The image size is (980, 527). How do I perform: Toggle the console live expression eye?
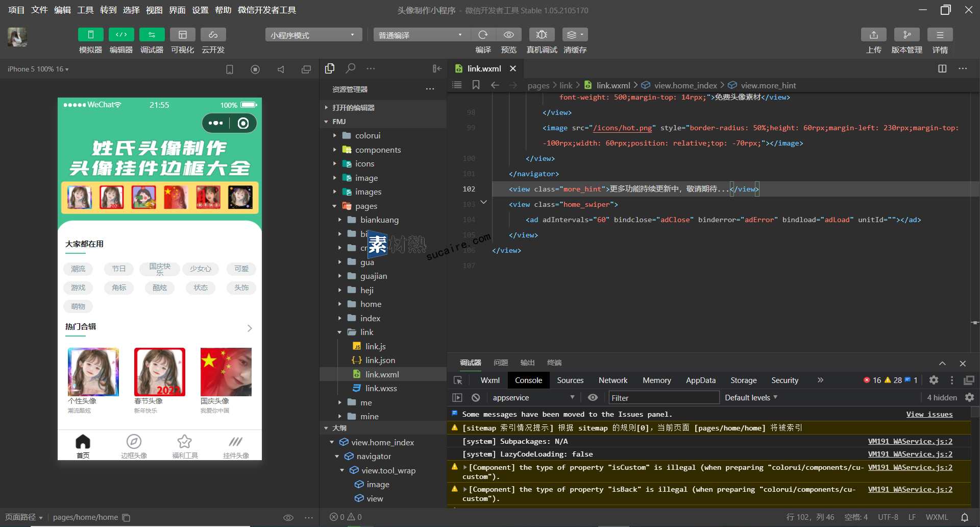point(593,398)
